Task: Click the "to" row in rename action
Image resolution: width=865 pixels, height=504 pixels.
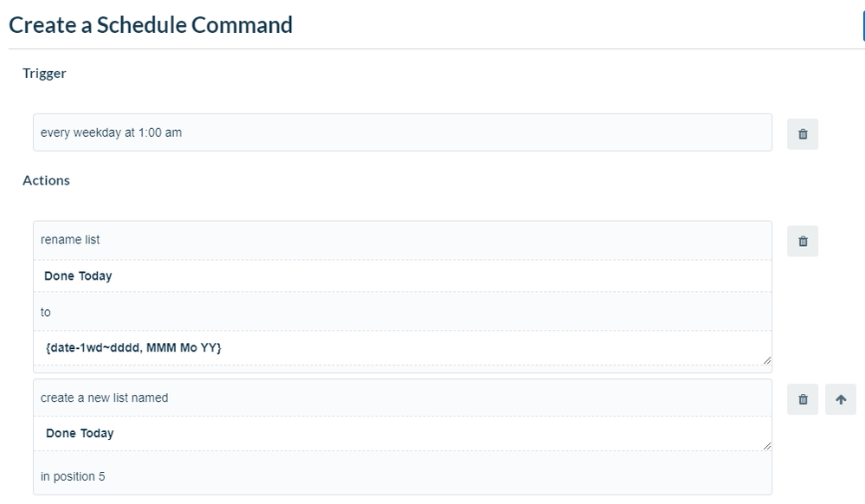Action: coord(402,312)
